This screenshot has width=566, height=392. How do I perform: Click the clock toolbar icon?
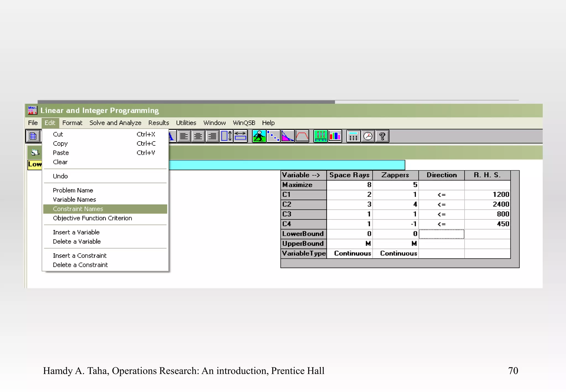coord(368,136)
